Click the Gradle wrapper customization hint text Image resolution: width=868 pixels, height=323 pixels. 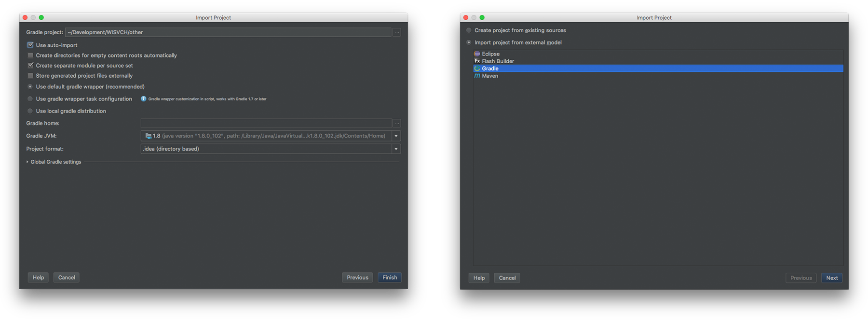click(207, 99)
